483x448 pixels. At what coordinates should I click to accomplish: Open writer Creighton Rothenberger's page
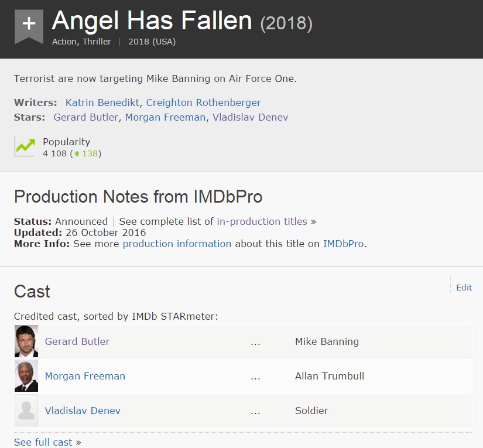pos(204,102)
